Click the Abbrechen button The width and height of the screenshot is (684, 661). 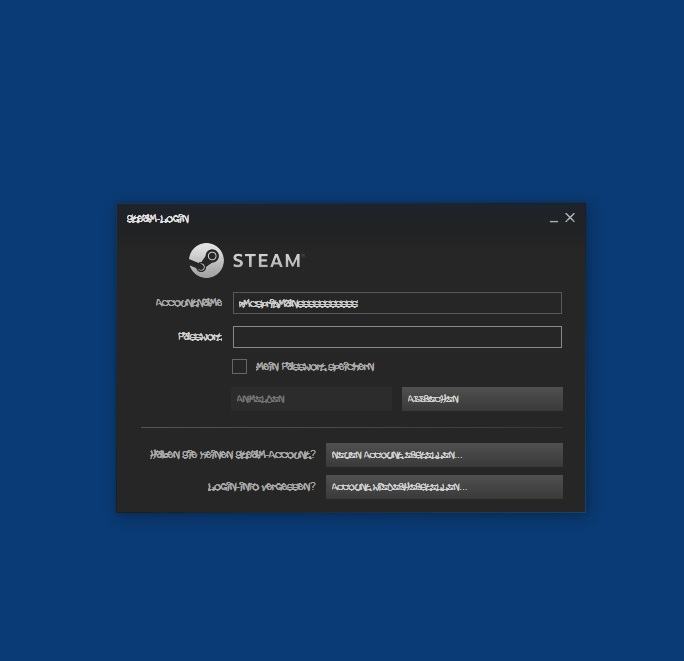tap(482, 399)
